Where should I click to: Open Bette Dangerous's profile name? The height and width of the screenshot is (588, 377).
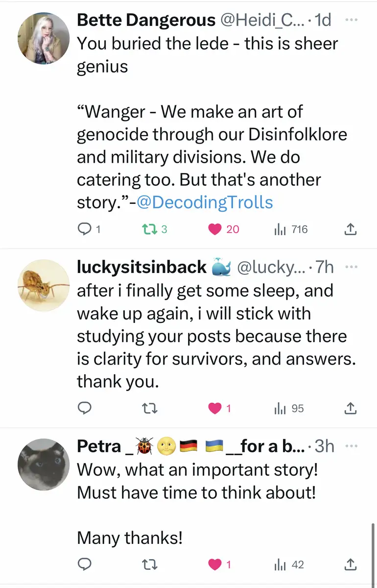point(146,20)
